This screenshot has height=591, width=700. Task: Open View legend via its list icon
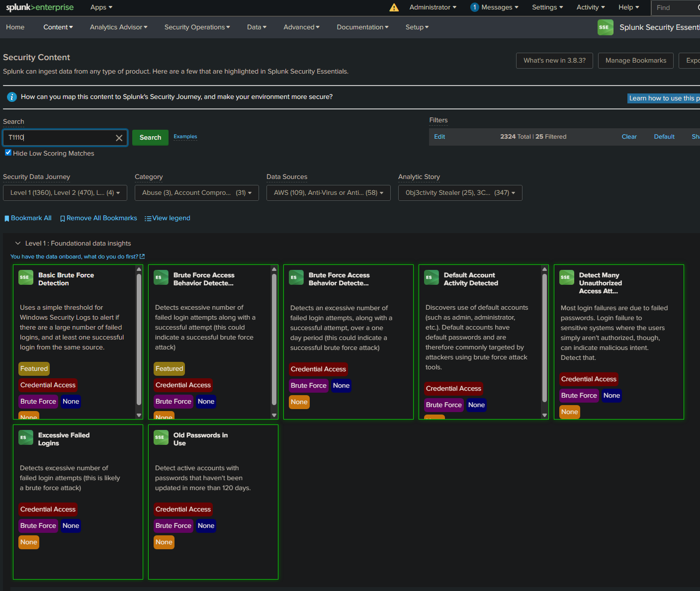148,218
